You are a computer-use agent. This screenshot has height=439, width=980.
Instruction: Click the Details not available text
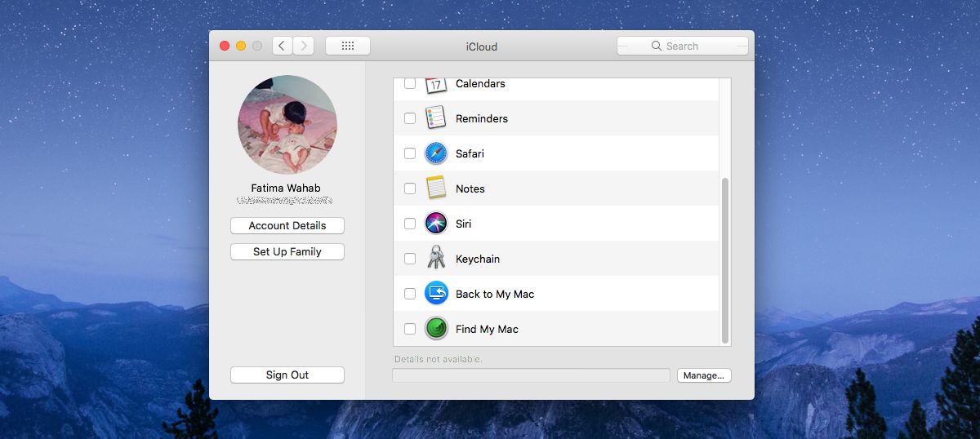click(x=439, y=359)
